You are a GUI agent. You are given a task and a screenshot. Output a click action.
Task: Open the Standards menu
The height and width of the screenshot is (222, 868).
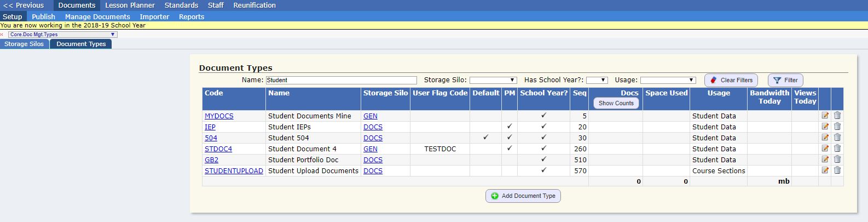point(181,5)
